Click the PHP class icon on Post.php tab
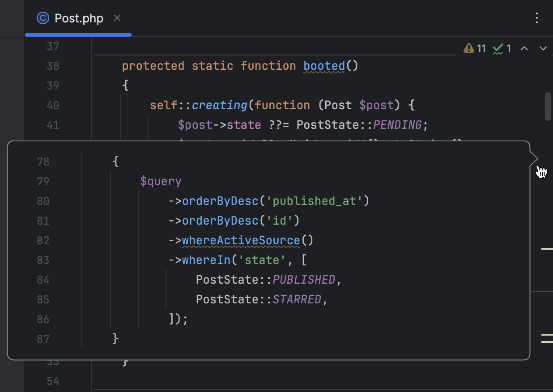The width and height of the screenshot is (553, 392). coord(42,18)
